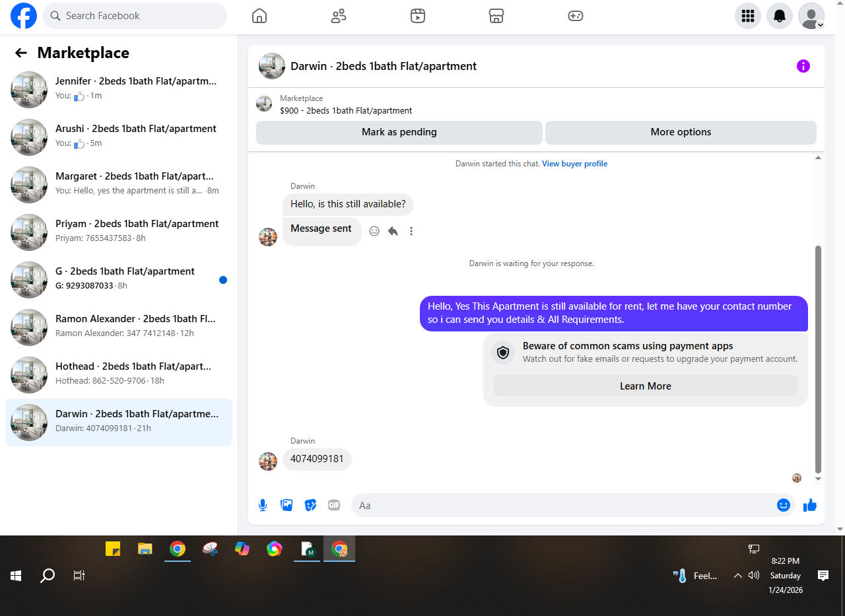
Task: Open Jennifer's conversation
Action: [119, 90]
